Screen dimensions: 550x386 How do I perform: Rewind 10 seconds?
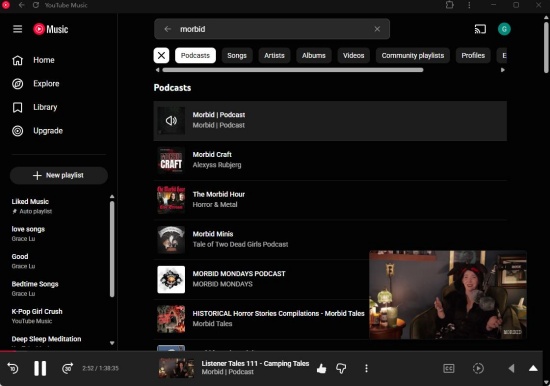point(13,368)
